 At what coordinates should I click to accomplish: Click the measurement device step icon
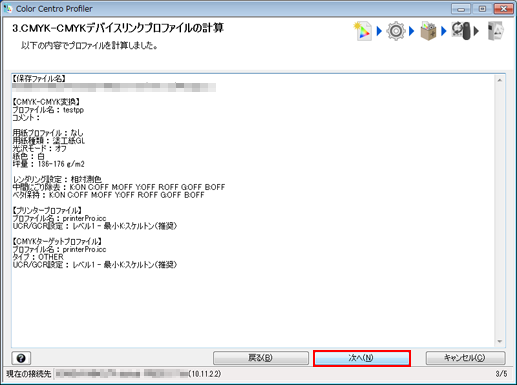(x=462, y=30)
